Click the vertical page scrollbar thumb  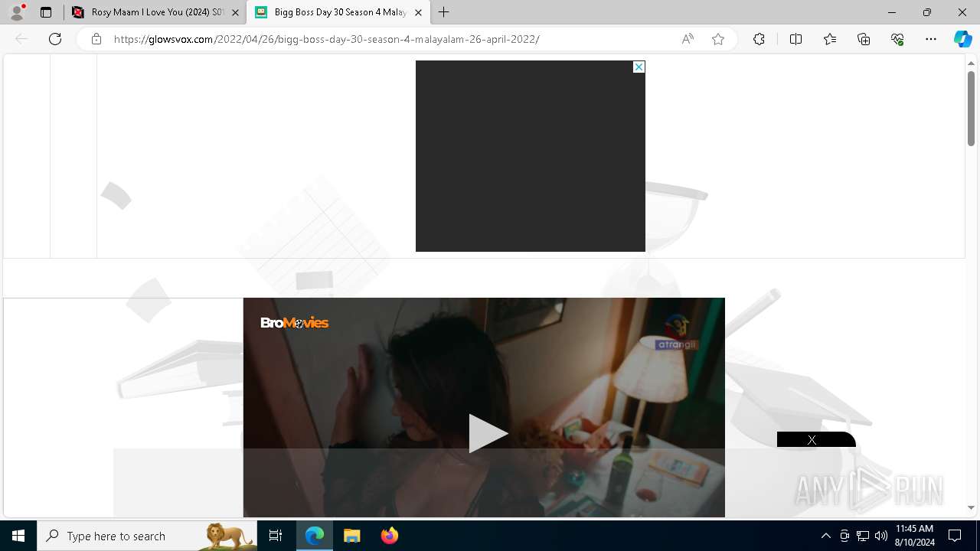click(x=971, y=108)
